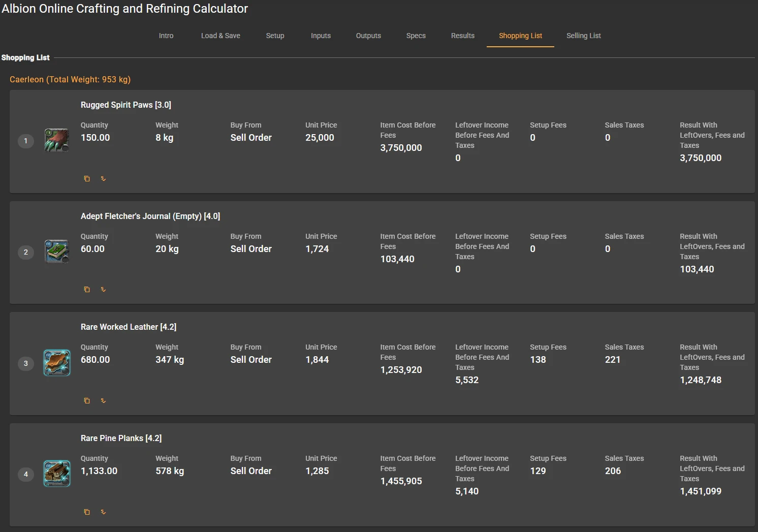This screenshot has height=532, width=758.
Task: Click the Rare Worked Leather item image
Action: click(56, 363)
